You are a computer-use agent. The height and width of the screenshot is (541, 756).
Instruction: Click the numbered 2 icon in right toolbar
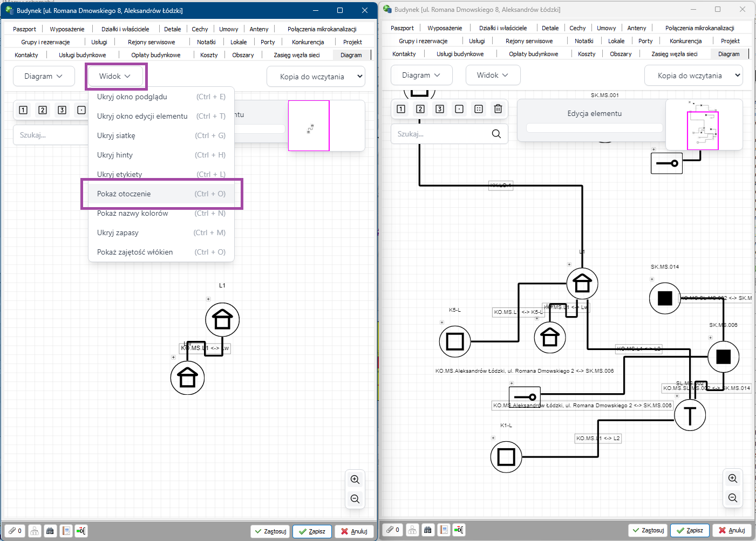click(x=420, y=109)
